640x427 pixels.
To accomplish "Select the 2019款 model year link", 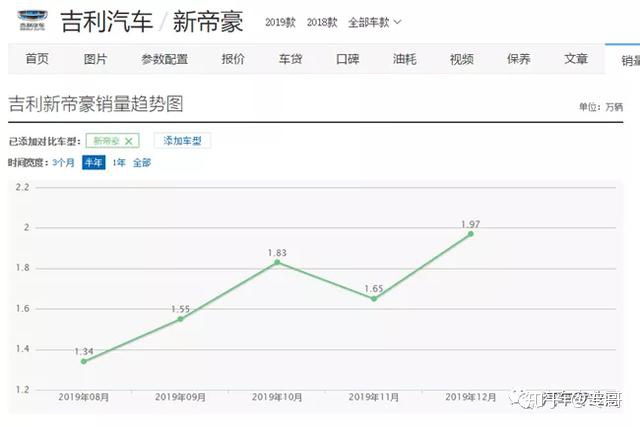I will click(280, 22).
